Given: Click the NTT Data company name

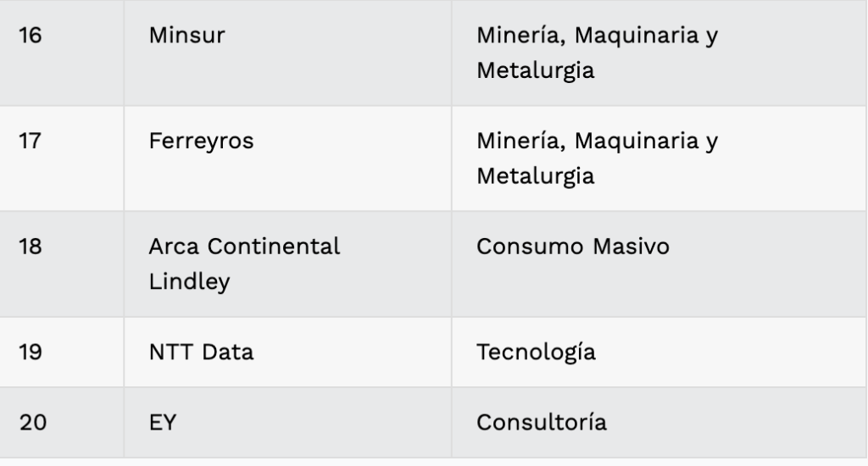Looking at the screenshot, I should tap(202, 352).
